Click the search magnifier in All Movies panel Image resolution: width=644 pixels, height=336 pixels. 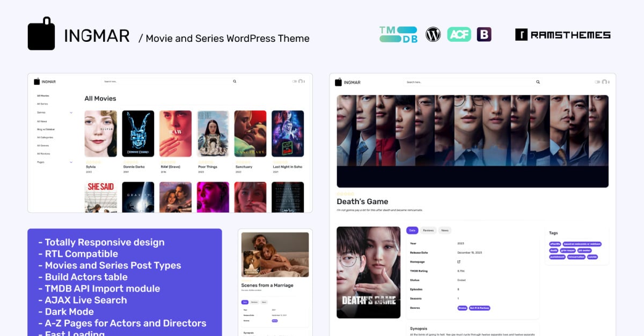click(x=235, y=81)
